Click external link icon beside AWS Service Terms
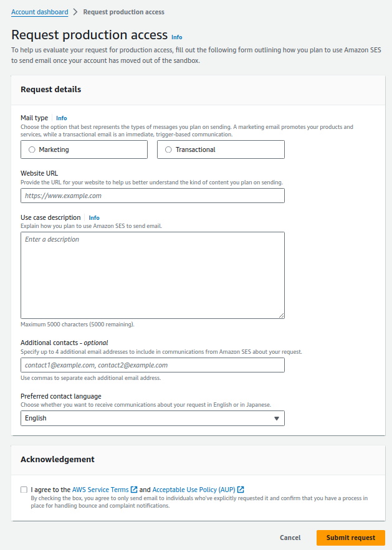The image size is (392, 550). 134,490
